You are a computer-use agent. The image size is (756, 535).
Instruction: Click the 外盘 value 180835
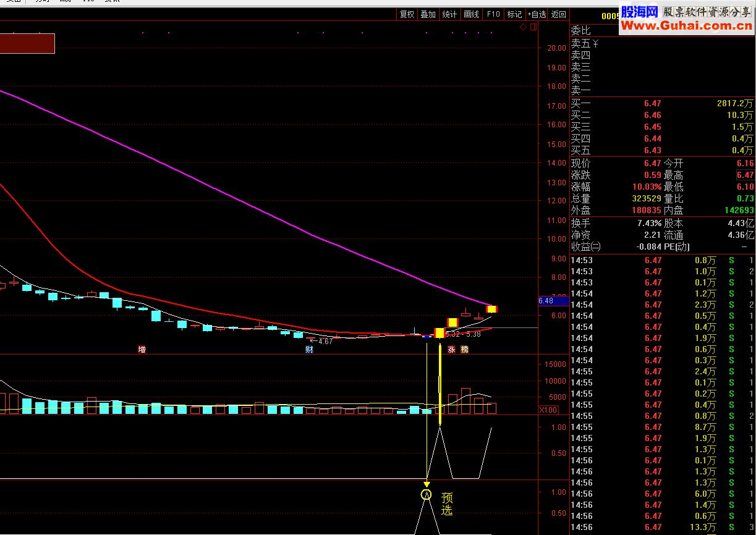(x=647, y=210)
